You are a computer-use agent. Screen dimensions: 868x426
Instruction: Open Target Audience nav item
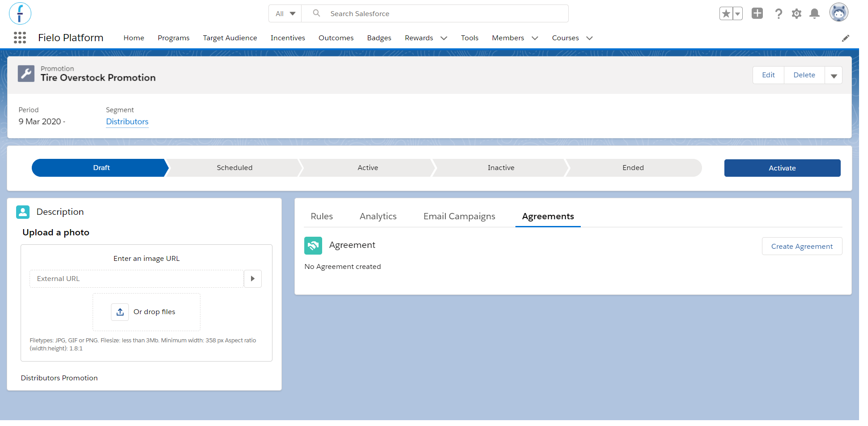click(x=230, y=38)
